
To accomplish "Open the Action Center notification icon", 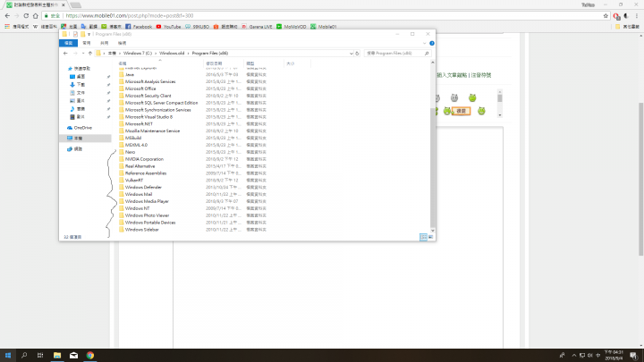I will point(634,356).
